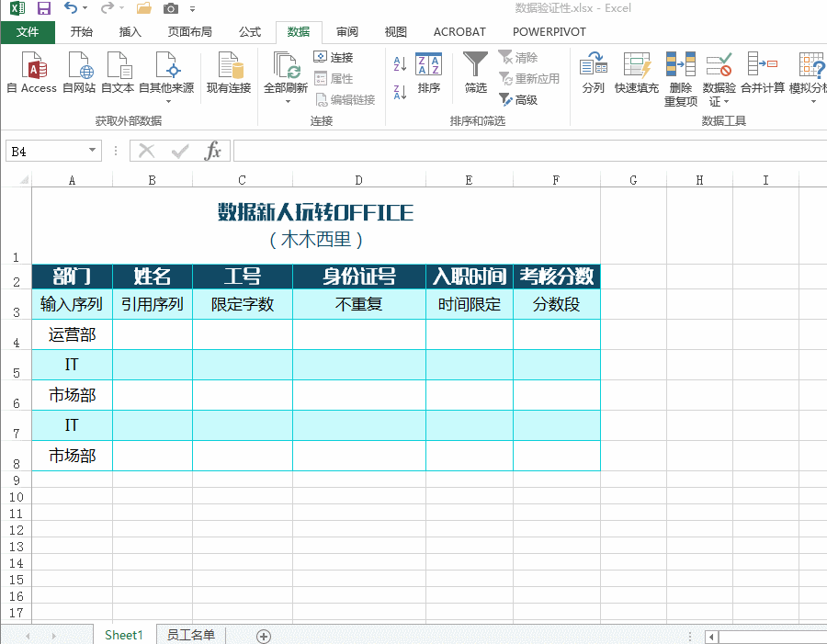The width and height of the screenshot is (827, 644).
Task: Switch to the Insert (插入) tab
Action: click(x=130, y=32)
